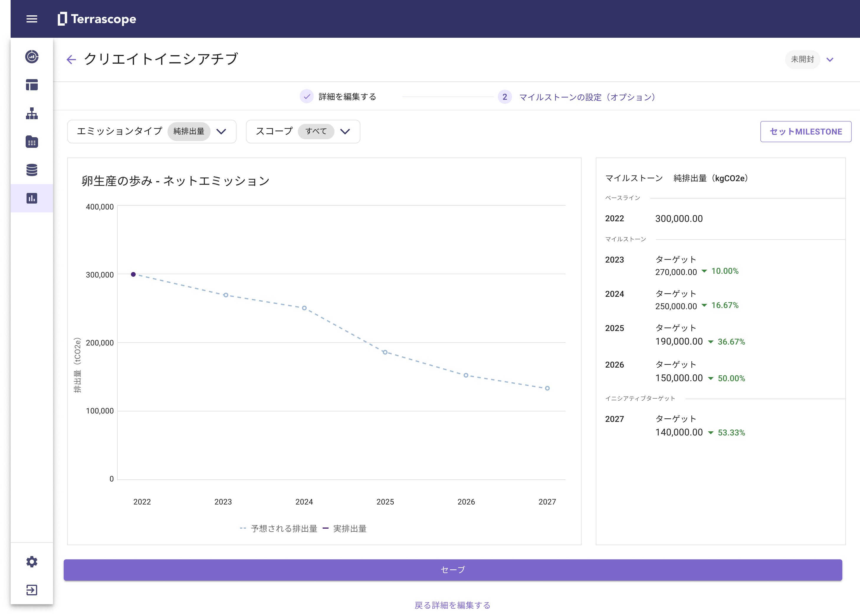The height and width of the screenshot is (616, 860).
Task: Open the スコープ dropdown
Action: coord(303,132)
